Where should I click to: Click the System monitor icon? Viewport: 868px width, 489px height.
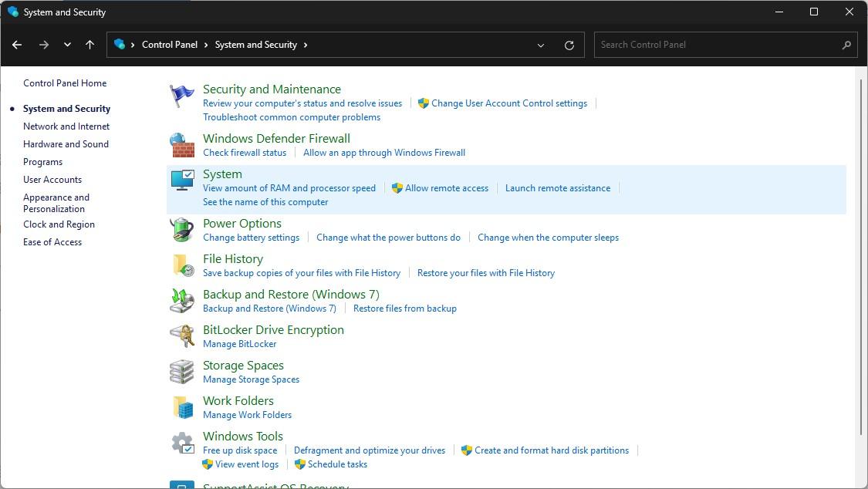[182, 180]
